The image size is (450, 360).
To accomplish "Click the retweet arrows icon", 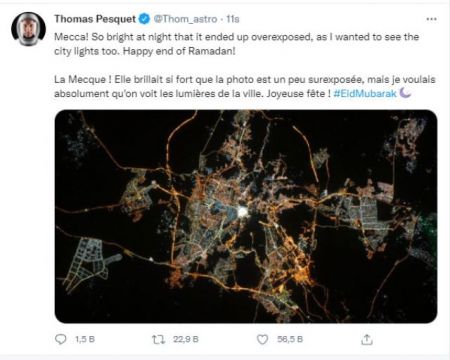I will click(158, 339).
